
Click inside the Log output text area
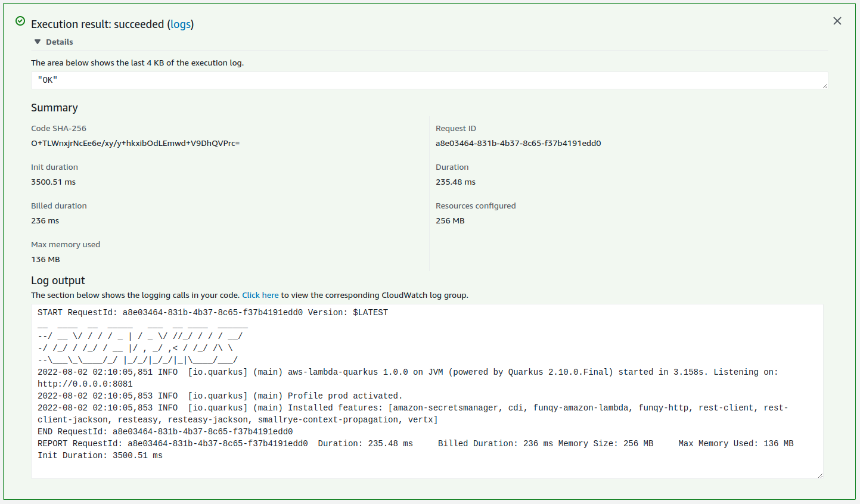(x=427, y=391)
